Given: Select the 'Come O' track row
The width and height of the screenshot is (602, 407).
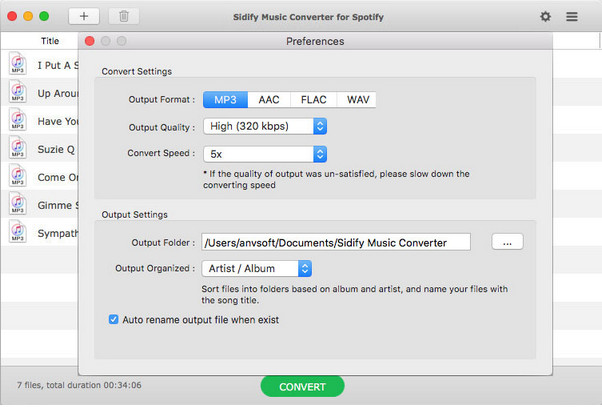Looking at the screenshot, I should pyautogui.click(x=39, y=176).
